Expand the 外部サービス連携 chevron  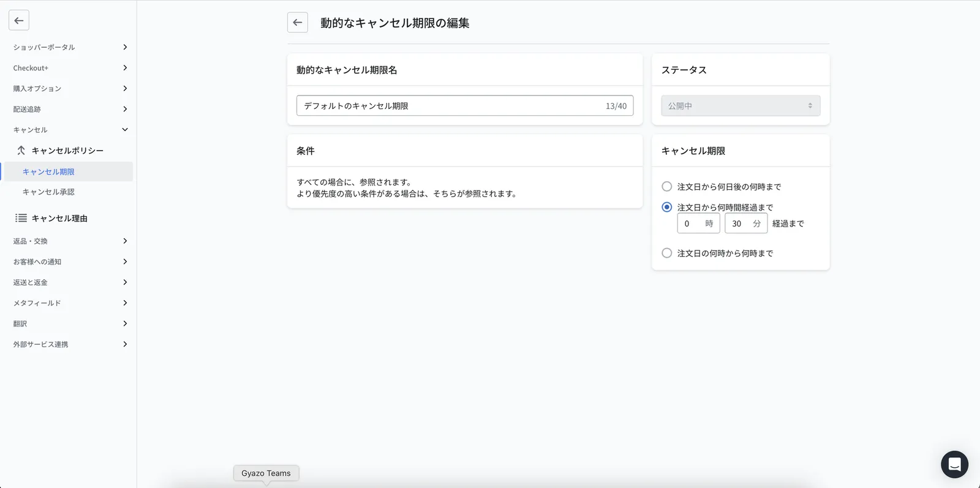pos(125,344)
